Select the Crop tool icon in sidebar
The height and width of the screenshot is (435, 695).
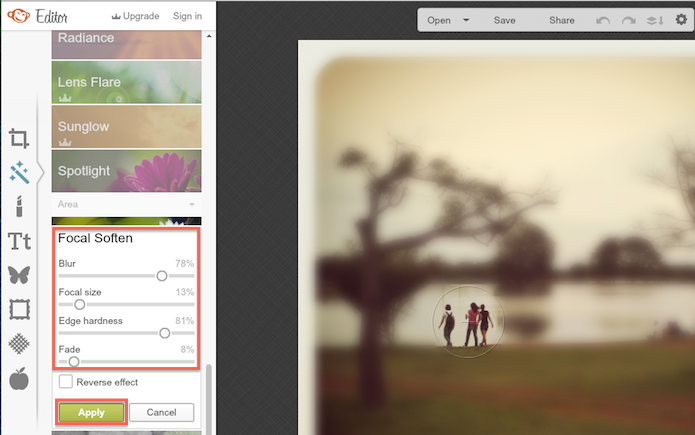pyautogui.click(x=19, y=138)
